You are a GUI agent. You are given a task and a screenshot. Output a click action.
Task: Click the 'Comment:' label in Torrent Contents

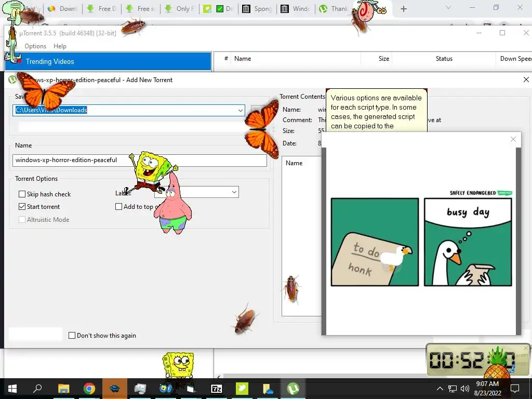[297, 120]
